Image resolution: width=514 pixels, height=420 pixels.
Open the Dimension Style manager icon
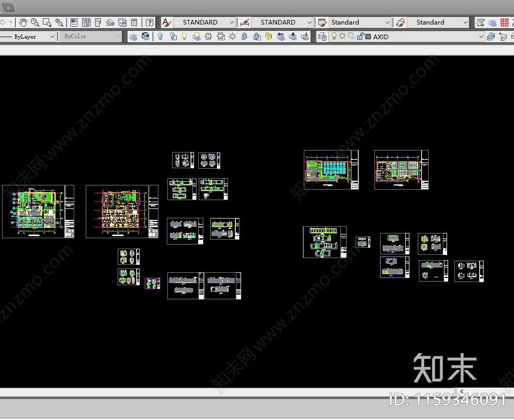click(x=245, y=22)
